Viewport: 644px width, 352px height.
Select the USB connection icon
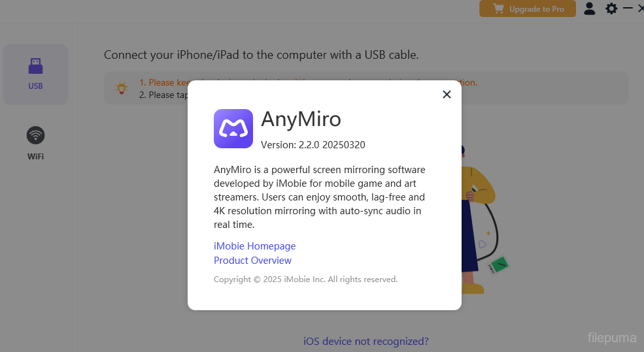tap(35, 66)
